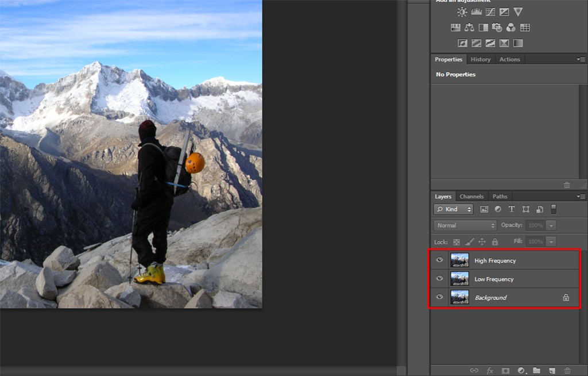
Task: Open the Layers panel options menu
Action: tap(581, 197)
